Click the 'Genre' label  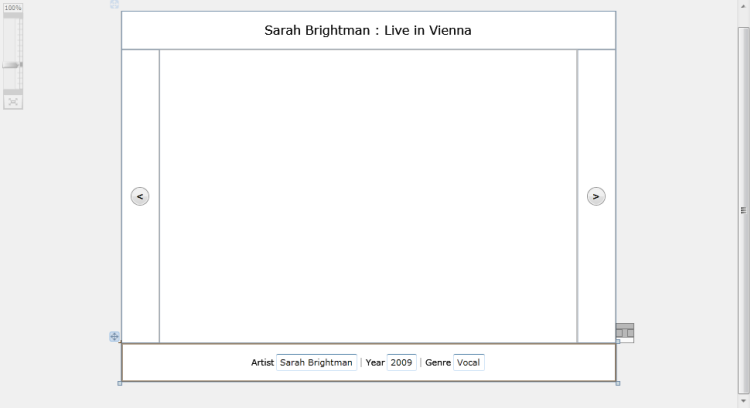(438, 363)
